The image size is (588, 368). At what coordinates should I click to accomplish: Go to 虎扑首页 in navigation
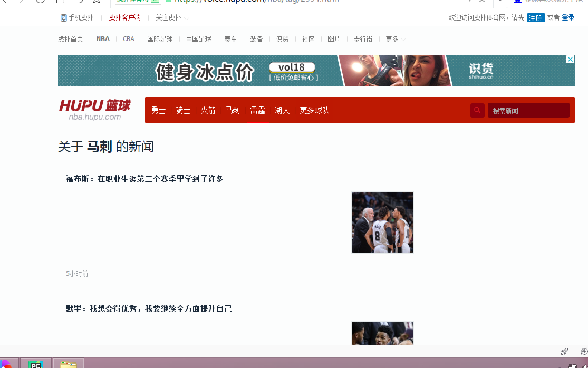point(71,39)
